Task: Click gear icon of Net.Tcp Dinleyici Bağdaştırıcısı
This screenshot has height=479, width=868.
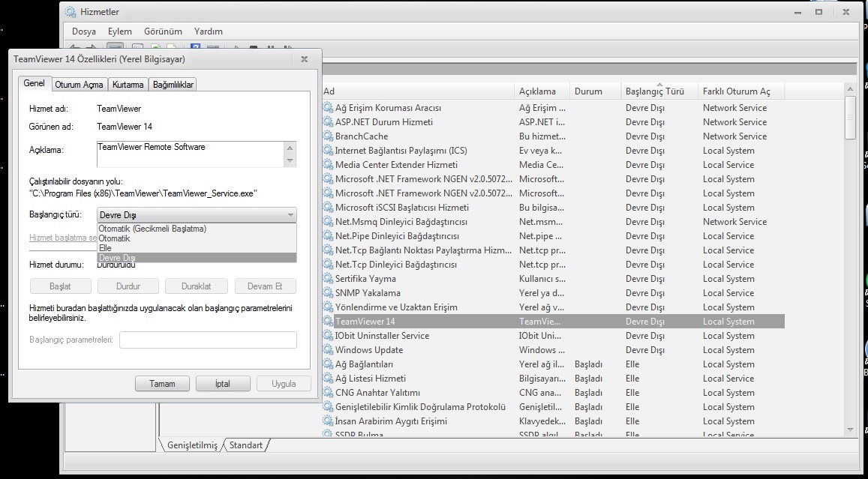Action: (x=329, y=265)
